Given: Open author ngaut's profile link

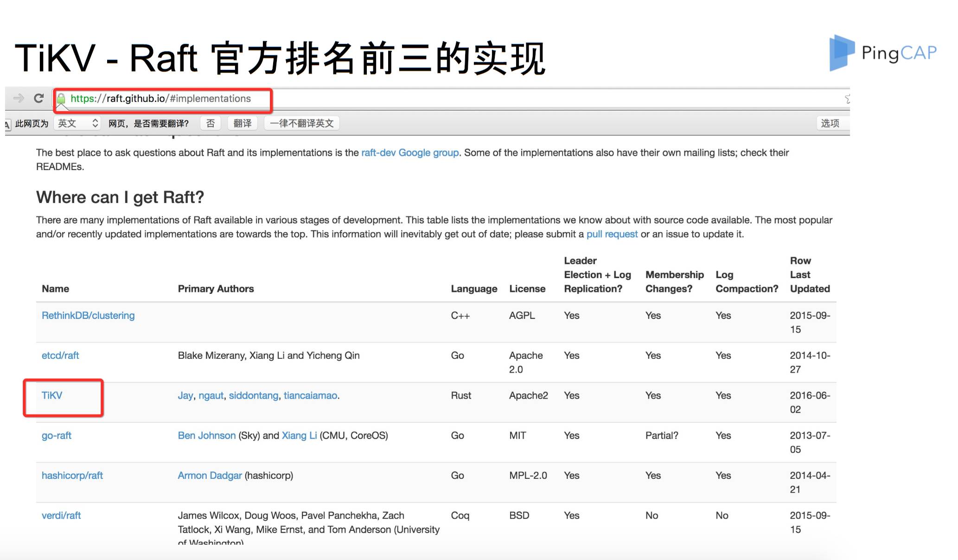Looking at the screenshot, I should [211, 395].
